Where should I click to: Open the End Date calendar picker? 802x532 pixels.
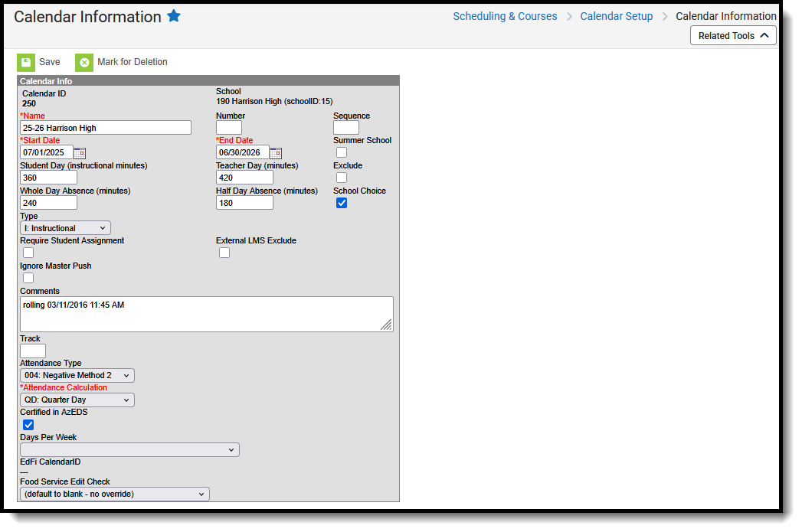click(276, 152)
